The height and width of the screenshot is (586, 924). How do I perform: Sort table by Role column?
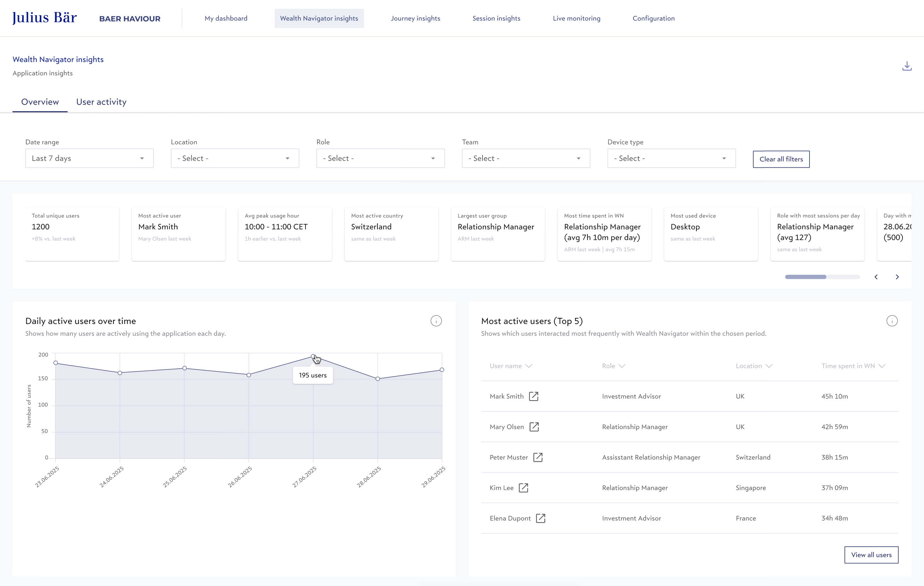pos(614,366)
